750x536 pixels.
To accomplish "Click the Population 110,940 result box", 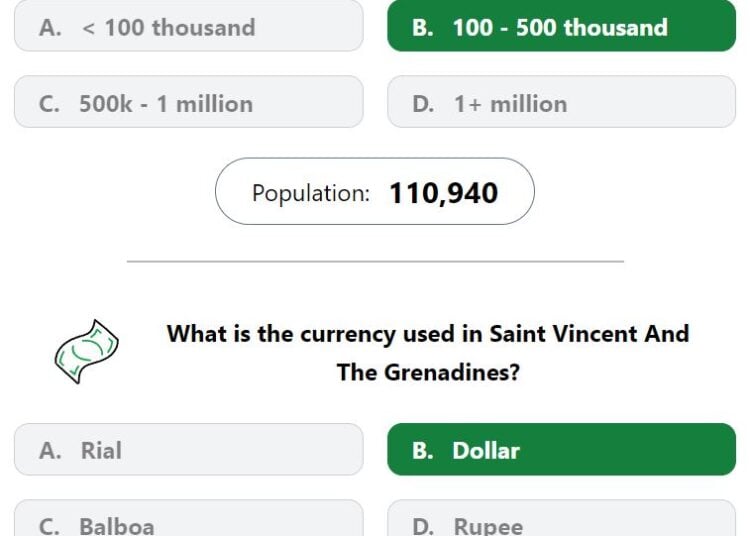I will (375, 192).
